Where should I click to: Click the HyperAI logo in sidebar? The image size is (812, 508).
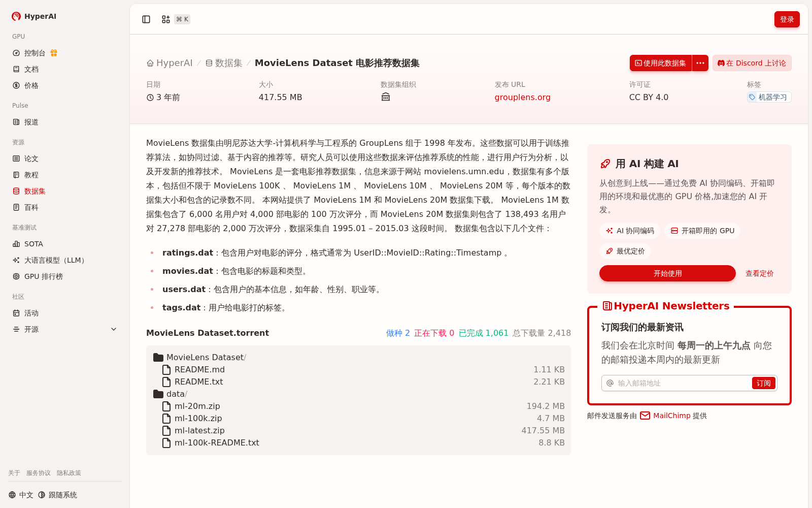point(34,16)
